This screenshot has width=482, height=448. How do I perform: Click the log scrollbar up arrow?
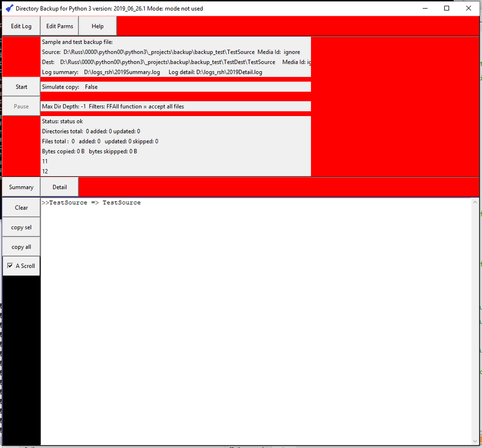[475, 202]
